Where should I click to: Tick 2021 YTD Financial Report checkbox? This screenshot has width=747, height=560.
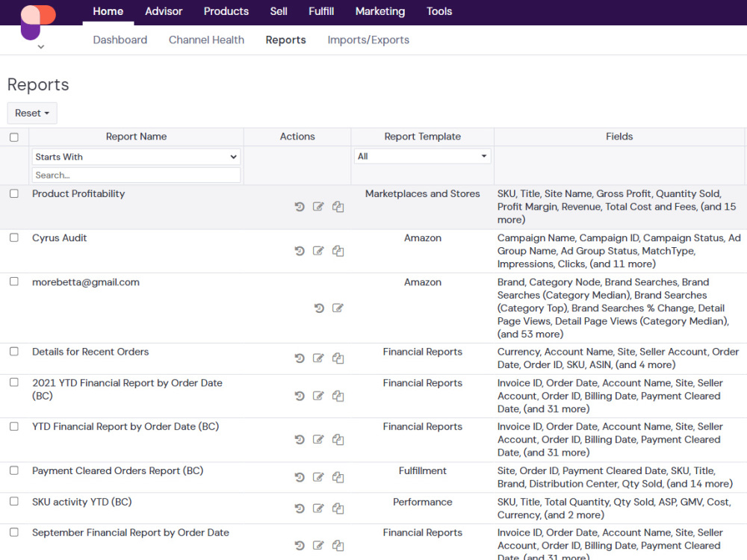tap(14, 382)
